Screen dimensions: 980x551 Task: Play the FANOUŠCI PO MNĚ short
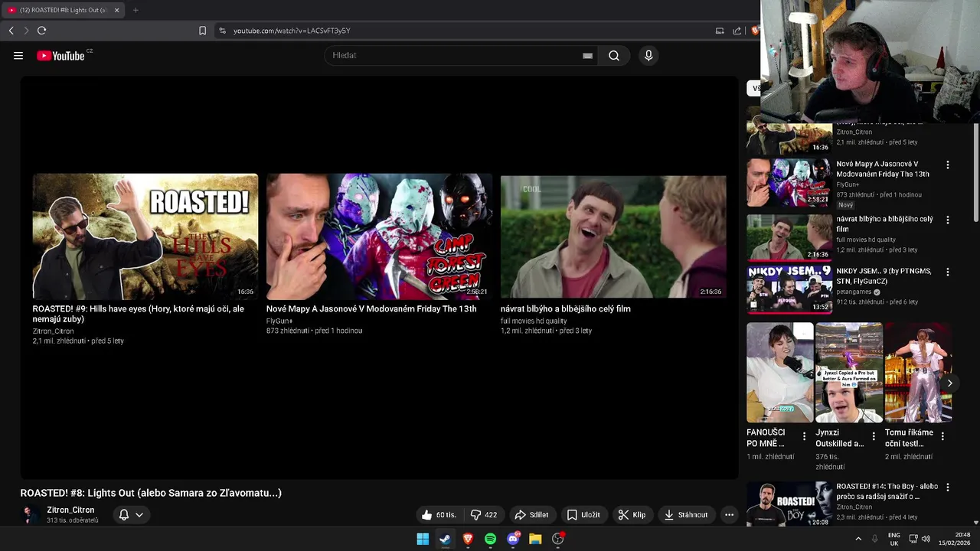click(x=780, y=373)
